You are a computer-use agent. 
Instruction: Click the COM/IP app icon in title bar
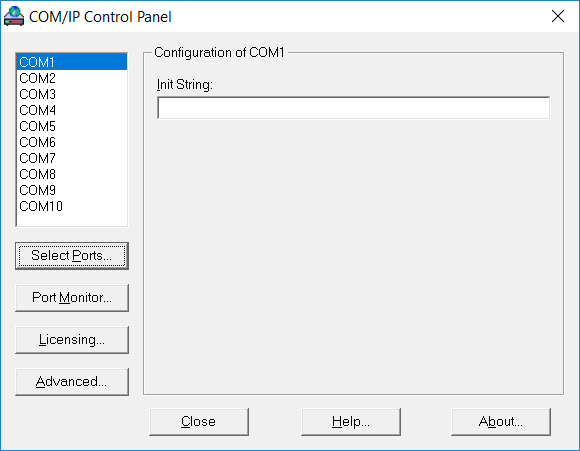(14, 16)
